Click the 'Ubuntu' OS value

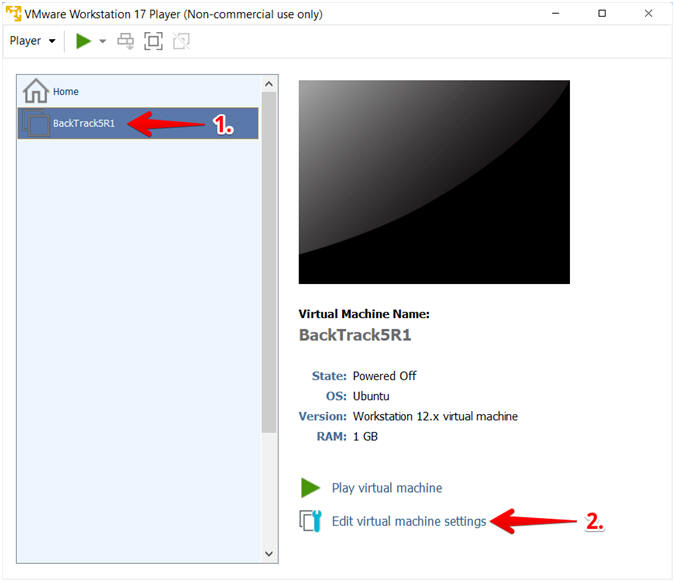tap(371, 396)
